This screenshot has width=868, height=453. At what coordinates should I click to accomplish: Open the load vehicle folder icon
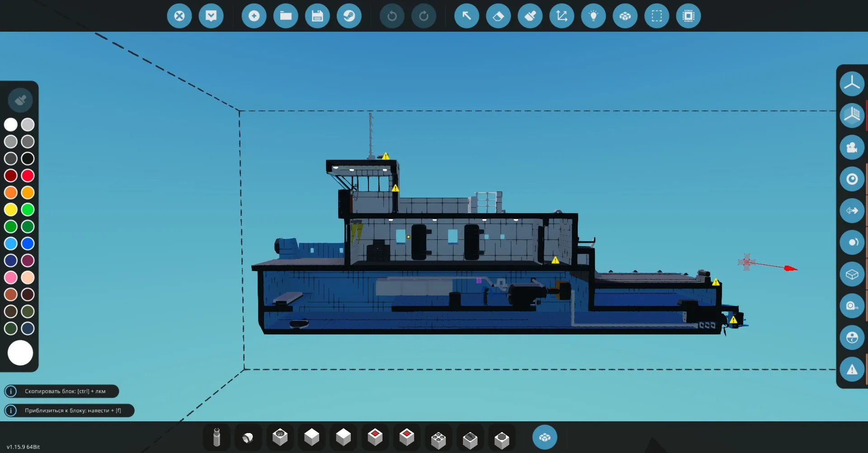click(286, 16)
